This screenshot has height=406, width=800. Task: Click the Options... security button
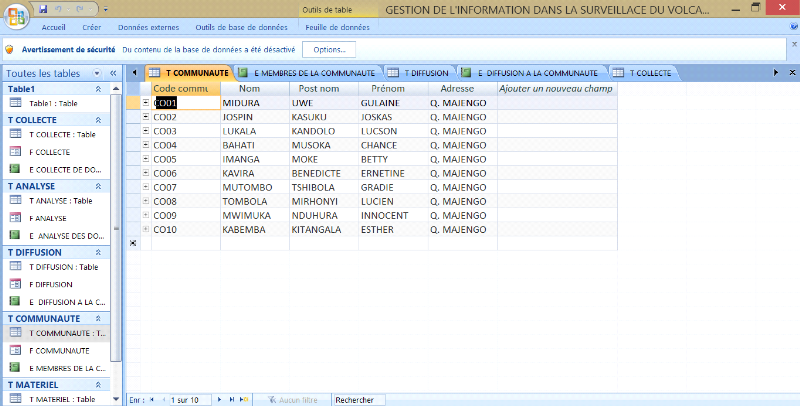point(329,49)
